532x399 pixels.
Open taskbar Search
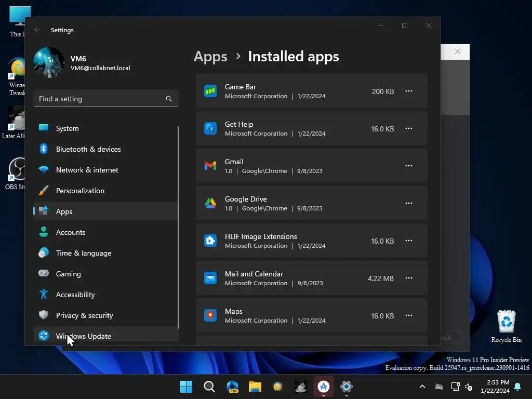(x=209, y=387)
